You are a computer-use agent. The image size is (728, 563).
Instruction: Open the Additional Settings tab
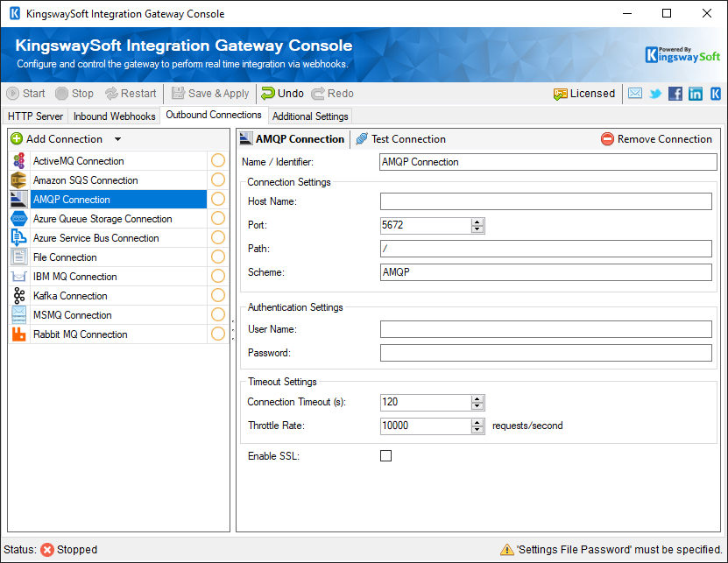click(310, 116)
